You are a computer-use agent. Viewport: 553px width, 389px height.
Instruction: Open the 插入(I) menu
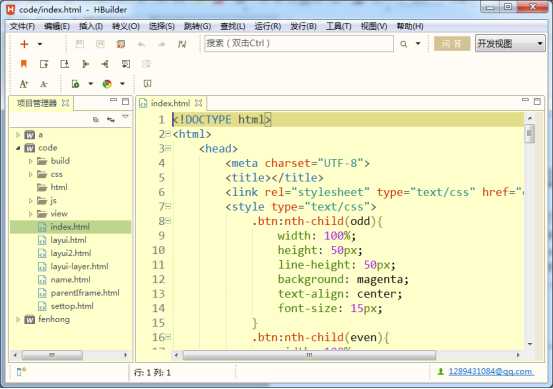coord(91,26)
